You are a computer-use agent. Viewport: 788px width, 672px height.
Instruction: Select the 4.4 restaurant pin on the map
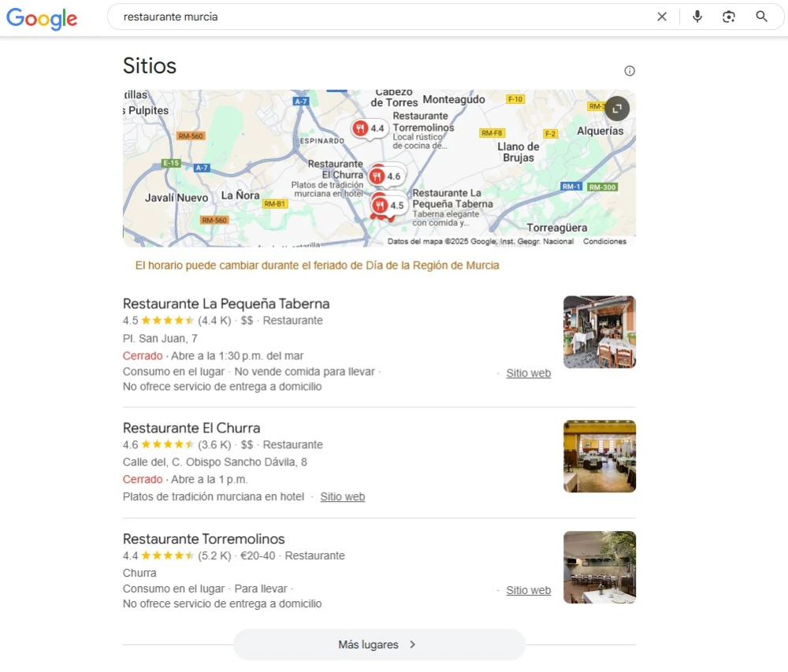click(368, 128)
